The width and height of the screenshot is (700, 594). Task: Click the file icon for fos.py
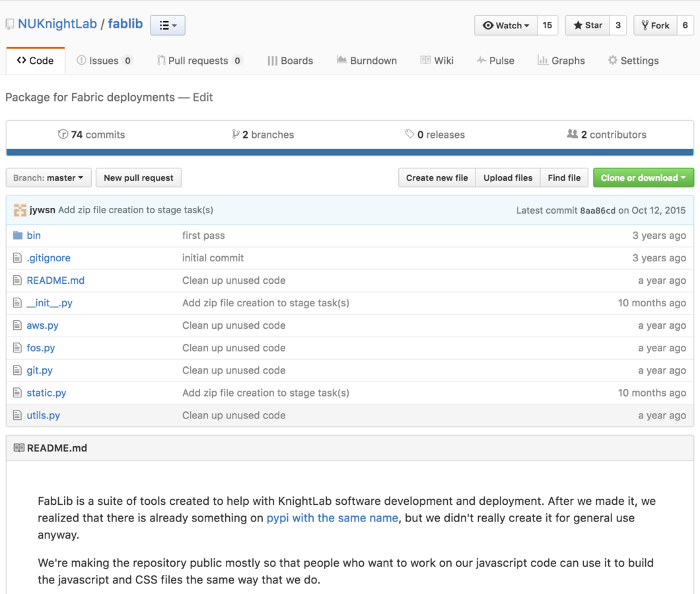[x=17, y=348]
